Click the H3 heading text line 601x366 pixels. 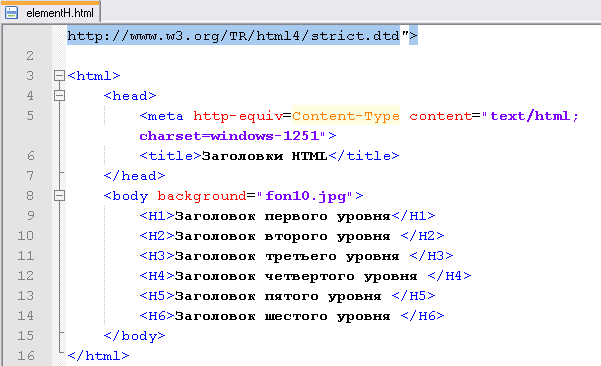[296, 256]
